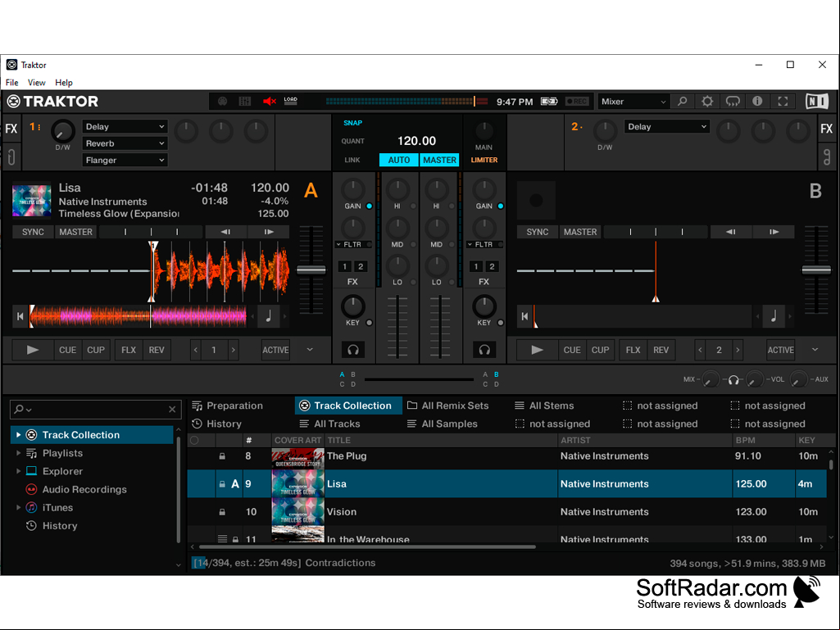Select the All Stems favorite
Viewport: 840px width, 630px height.
544,406
